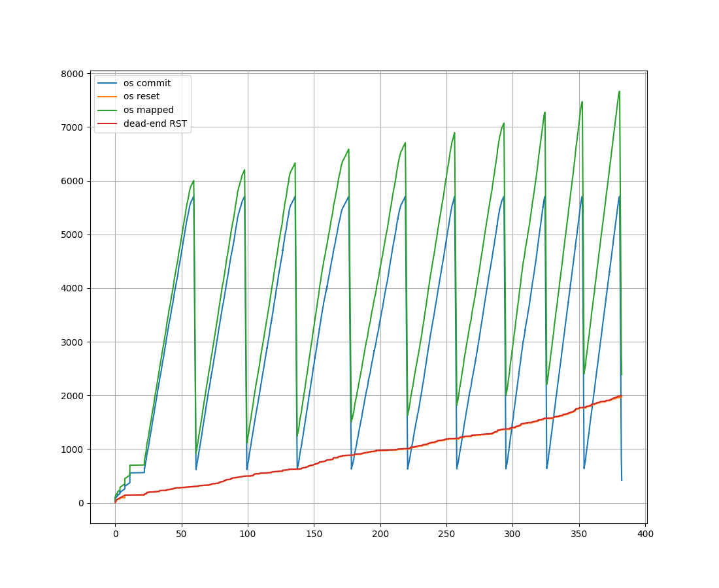Select the os commit legend label
The width and height of the screenshot is (719, 588).
(x=146, y=83)
